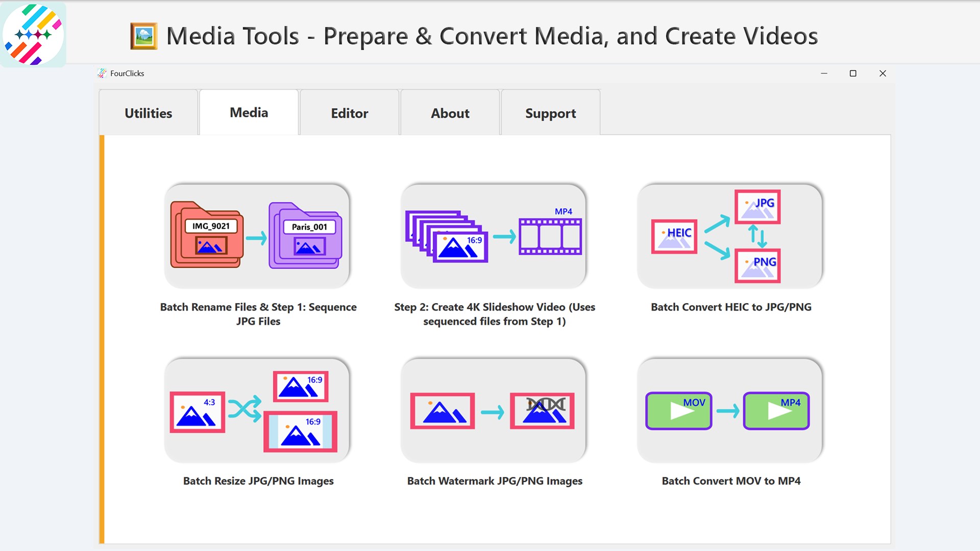Click the 'Step 2: Create 4K Slideshow Video' label

pyautogui.click(x=495, y=314)
